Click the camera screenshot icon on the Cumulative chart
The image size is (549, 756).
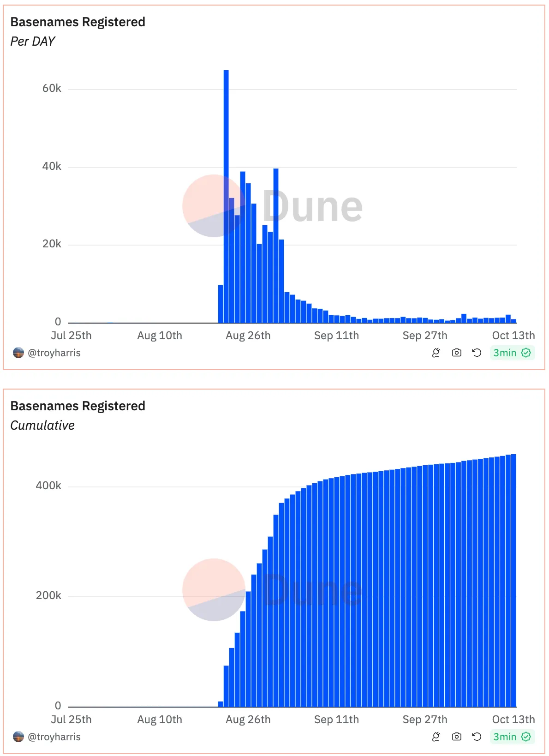[457, 737]
